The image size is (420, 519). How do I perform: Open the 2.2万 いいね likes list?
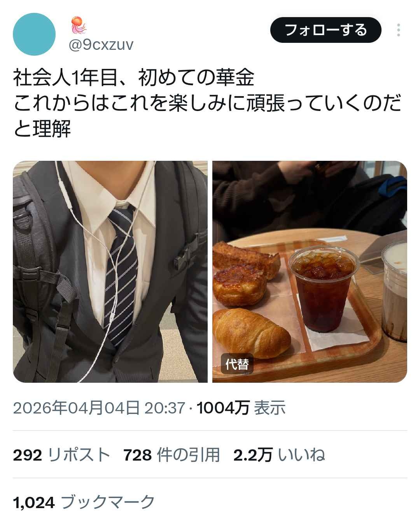[279, 455]
